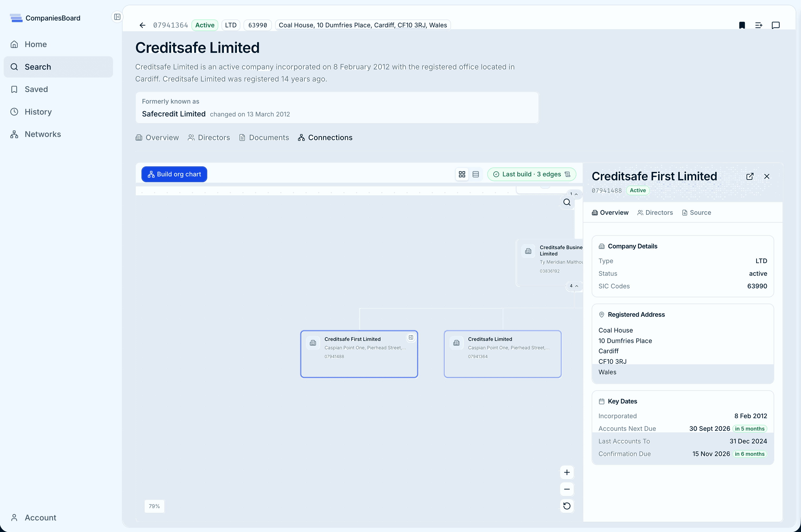Click the search magnifier on the chart canvas
This screenshot has height=532, width=801.
point(567,202)
